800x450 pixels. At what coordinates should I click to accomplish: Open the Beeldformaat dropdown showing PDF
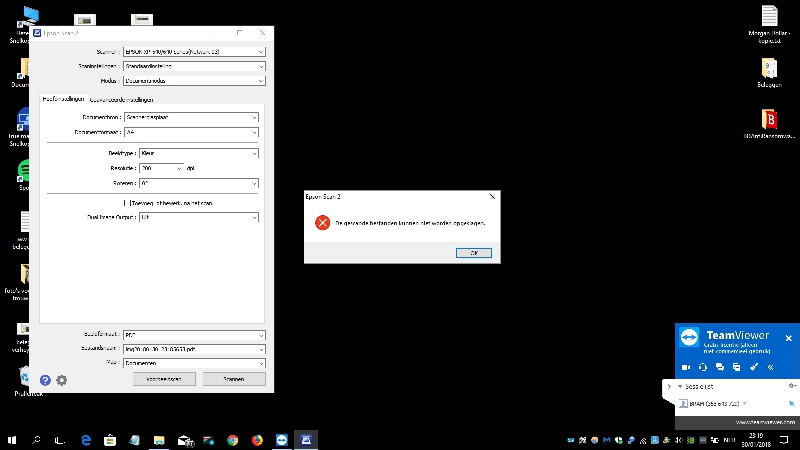[x=194, y=335]
